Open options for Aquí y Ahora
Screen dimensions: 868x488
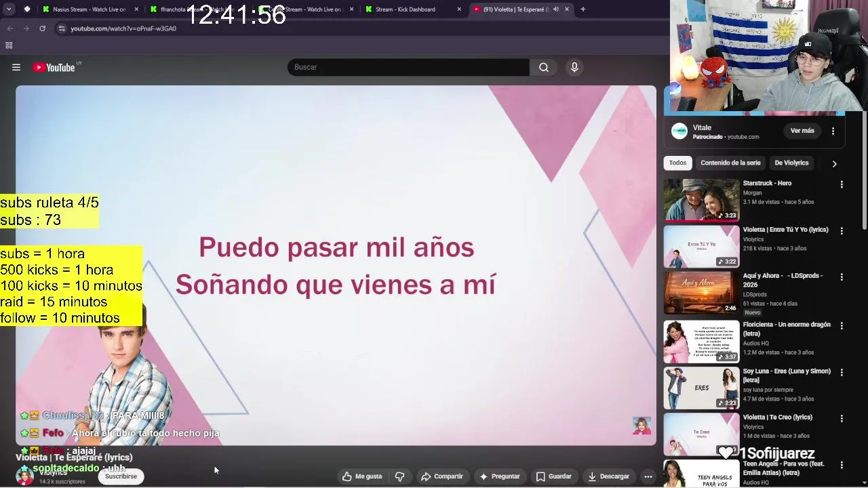click(842, 277)
